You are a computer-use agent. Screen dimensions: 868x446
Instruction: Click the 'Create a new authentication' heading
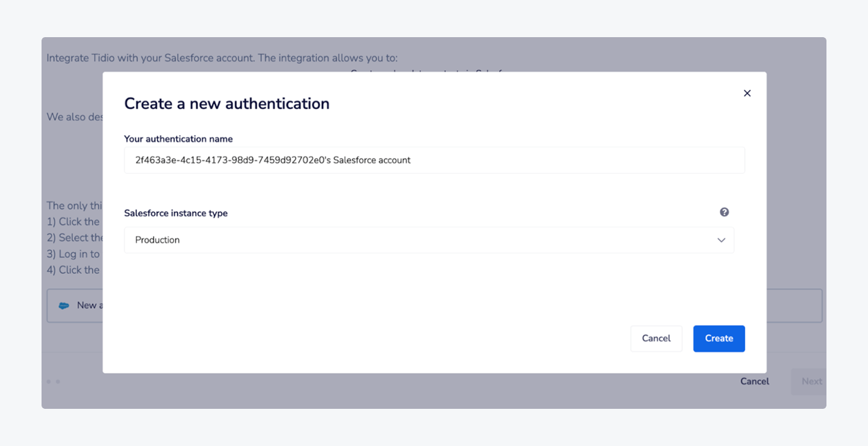click(227, 103)
